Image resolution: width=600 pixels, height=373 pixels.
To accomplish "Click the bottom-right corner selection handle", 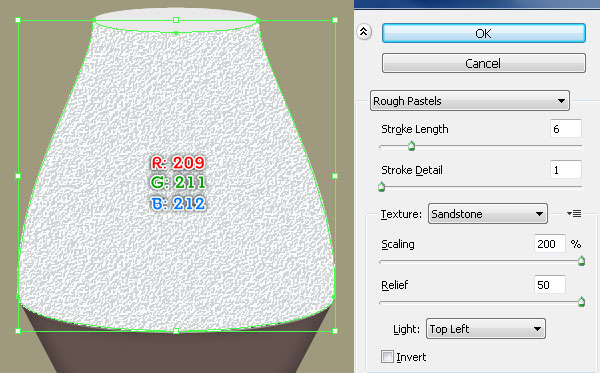I will [x=335, y=331].
